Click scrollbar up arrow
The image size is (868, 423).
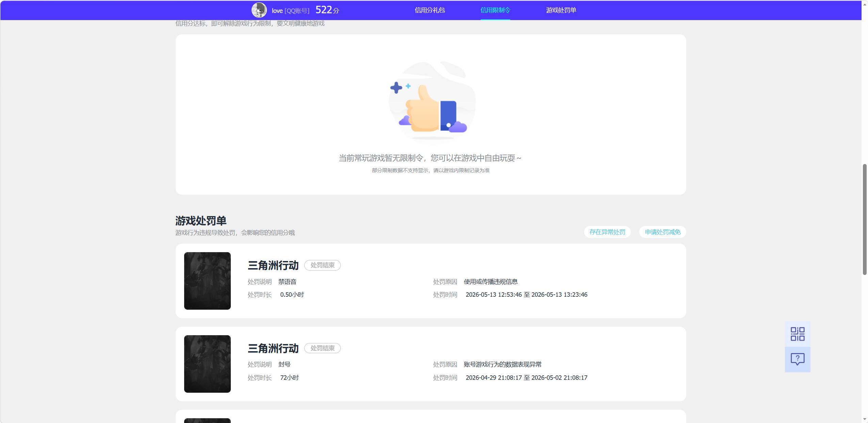865,4
